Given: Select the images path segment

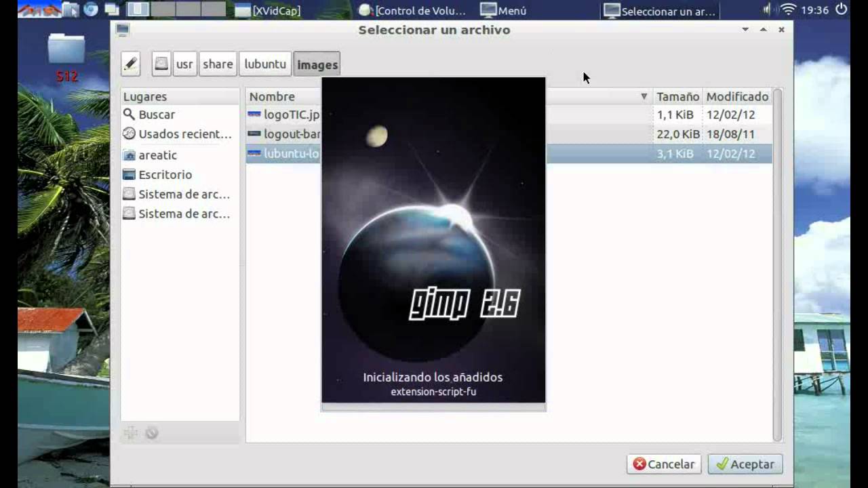Looking at the screenshot, I should [317, 64].
